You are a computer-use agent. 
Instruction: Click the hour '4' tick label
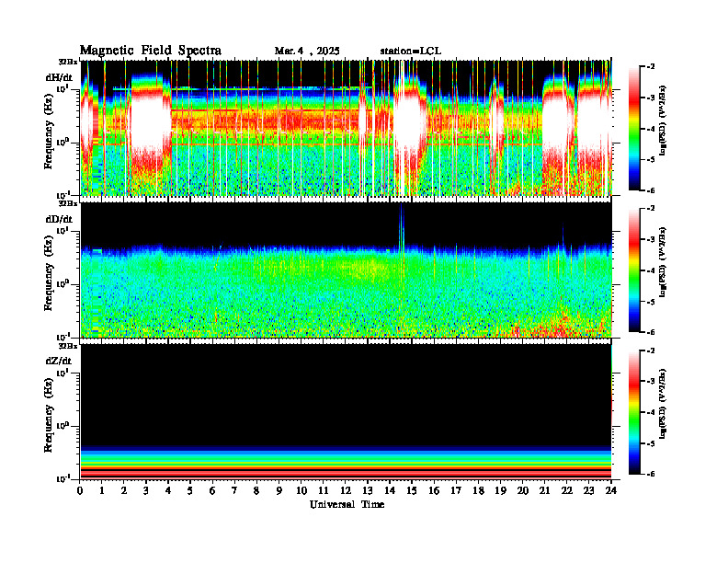pyautogui.click(x=168, y=490)
